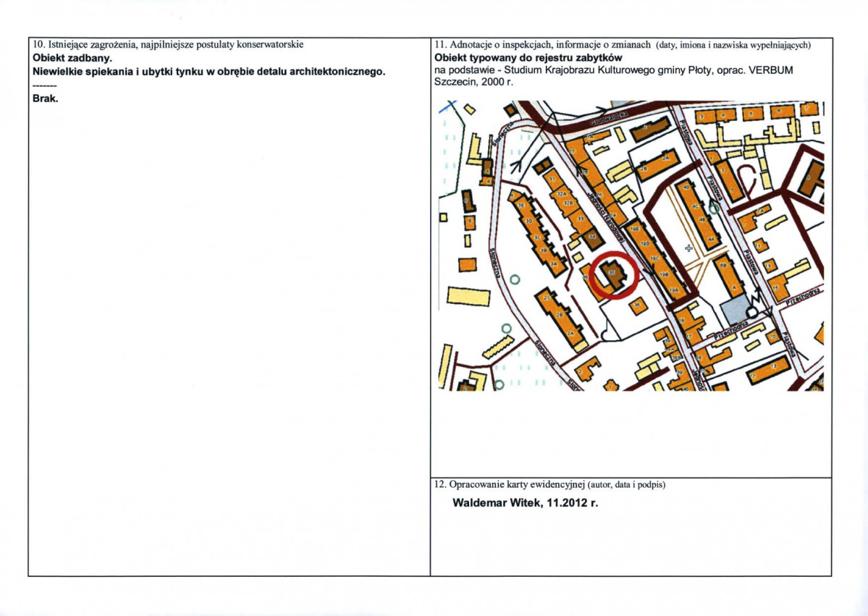
Task: Select the small orange building numbered 36
Action: [x=638, y=305]
